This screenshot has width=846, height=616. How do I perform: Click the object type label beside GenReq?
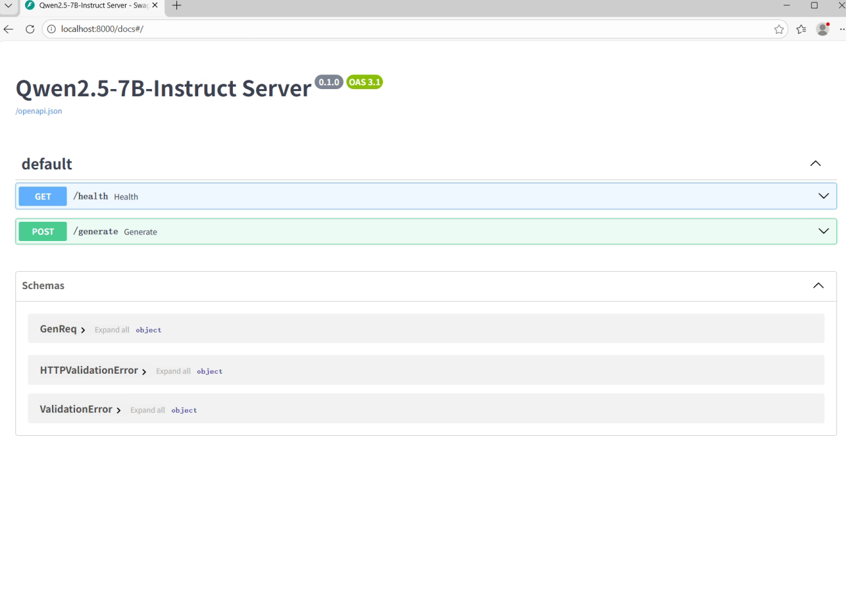pos(148,330)
